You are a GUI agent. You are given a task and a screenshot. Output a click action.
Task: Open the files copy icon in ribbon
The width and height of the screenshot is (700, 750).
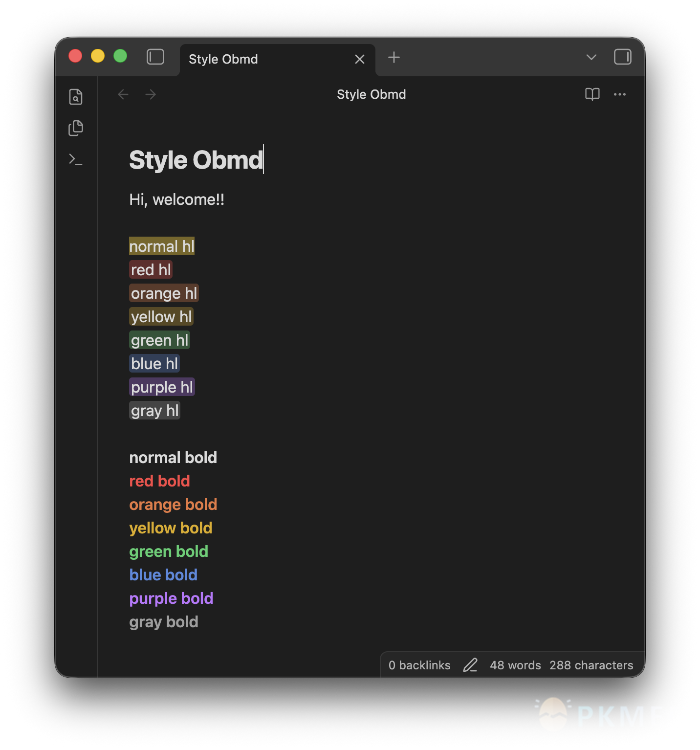pos(76,128)
